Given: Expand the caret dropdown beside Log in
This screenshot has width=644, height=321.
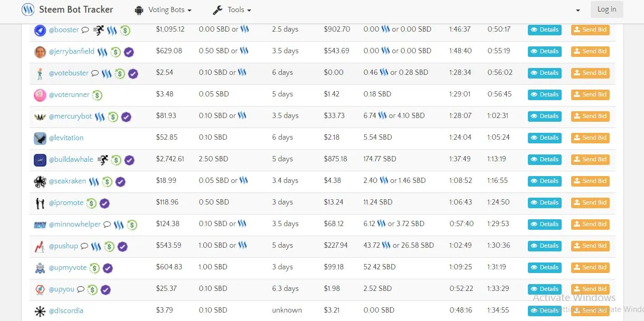Looking at the screenshot, I should 578,10.
